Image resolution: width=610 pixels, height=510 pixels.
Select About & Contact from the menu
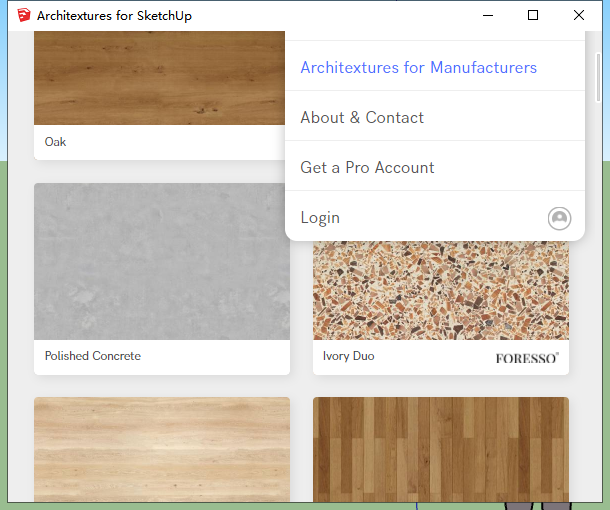click(362, 118)
